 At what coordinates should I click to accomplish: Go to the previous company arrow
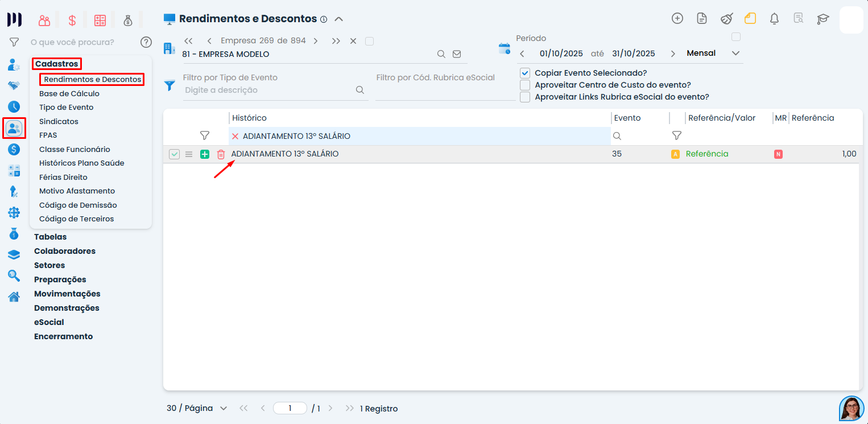(x=209, y=41)
